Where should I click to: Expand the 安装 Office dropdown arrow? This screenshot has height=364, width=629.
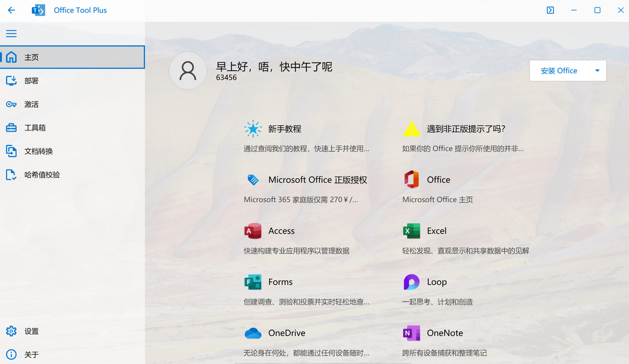[x=596, y=70]
